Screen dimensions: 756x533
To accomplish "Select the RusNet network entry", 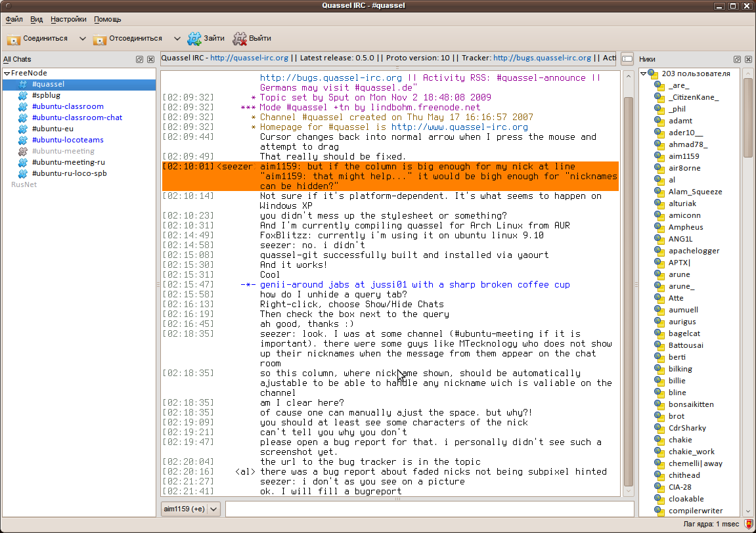I will pyautogui.click(x=24, y=184).
